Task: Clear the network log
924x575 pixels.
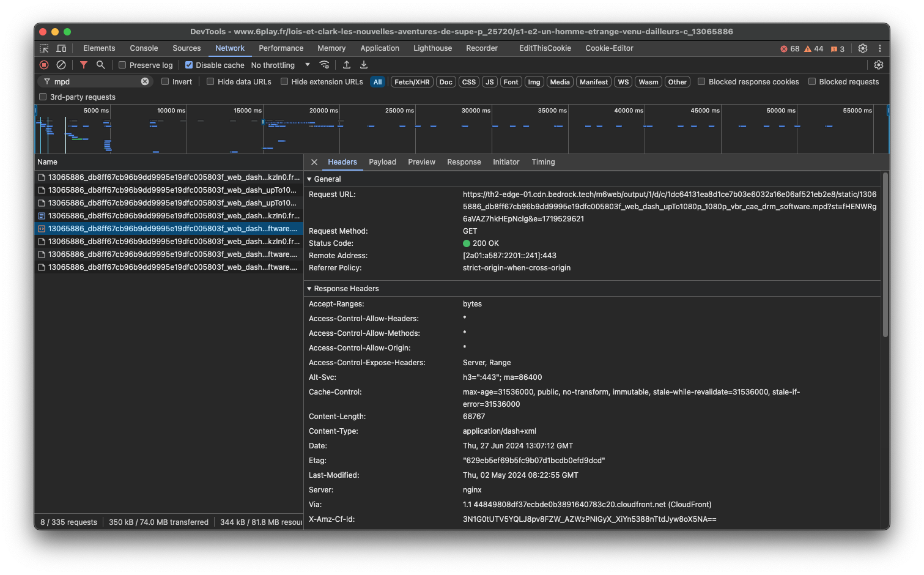Action: (x=61, y=65)
